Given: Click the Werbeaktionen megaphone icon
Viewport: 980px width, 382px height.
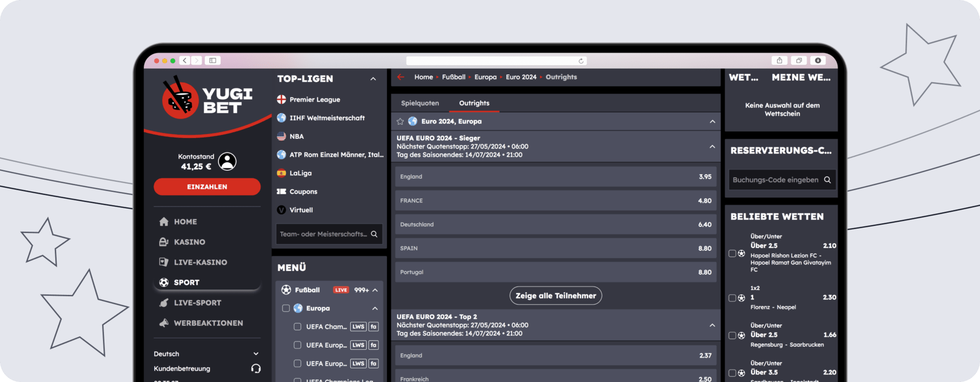Looking at the screenshot, I should click(163, 323).
